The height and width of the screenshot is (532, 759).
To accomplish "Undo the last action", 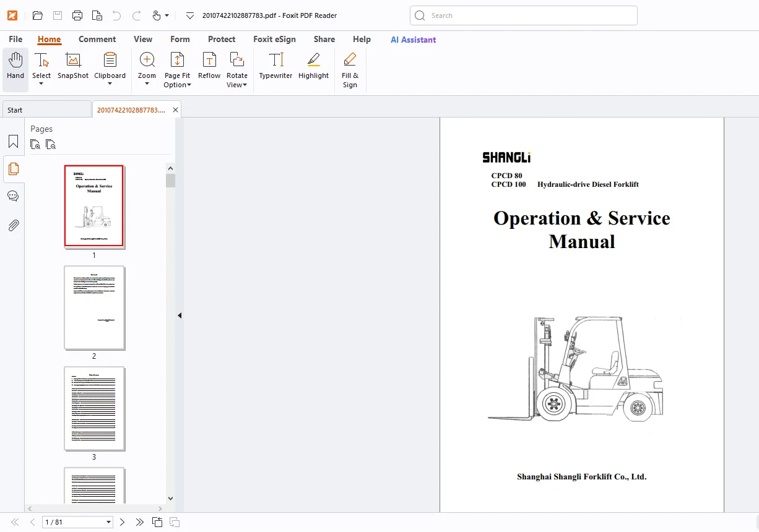I will (116, 15).
